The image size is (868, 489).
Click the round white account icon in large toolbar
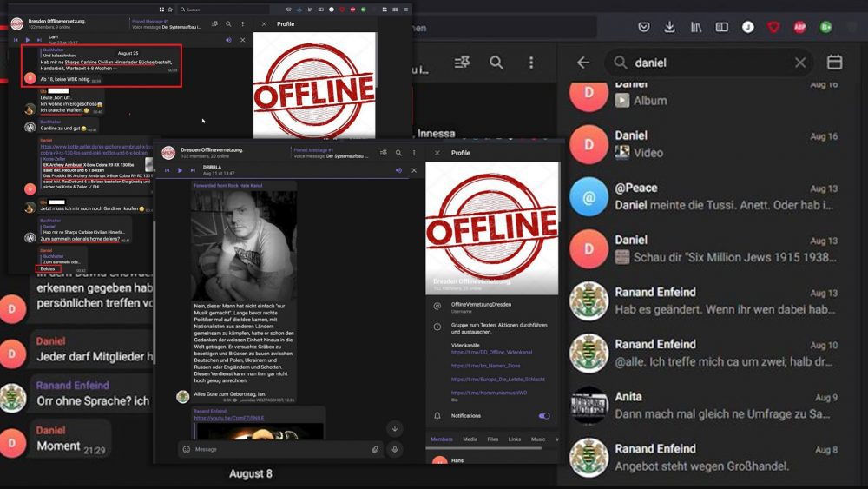pos(748,27)
